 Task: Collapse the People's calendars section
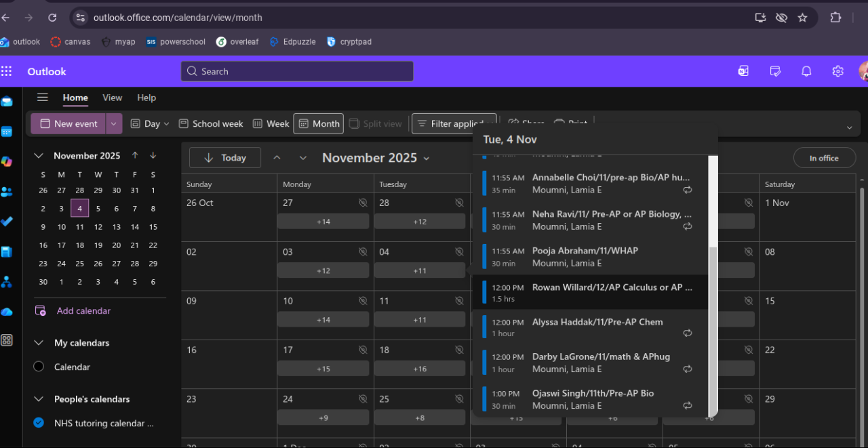pos(39,399)
